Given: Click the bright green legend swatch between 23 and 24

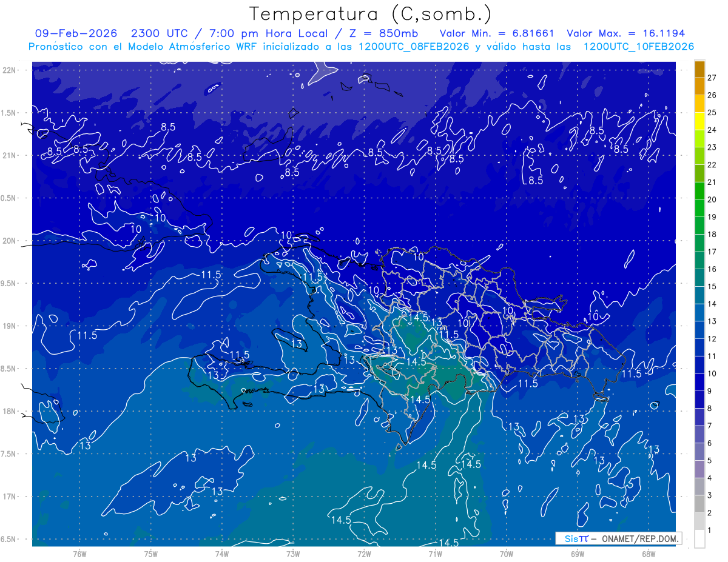Looking at the screenshot, I should [x=699, y=139].
